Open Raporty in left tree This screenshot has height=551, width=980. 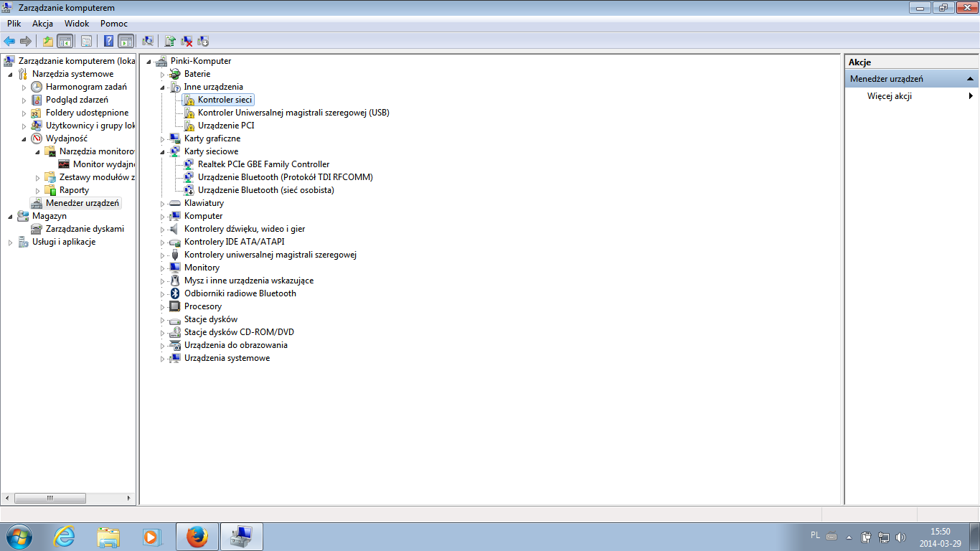(x=74, y=190)
